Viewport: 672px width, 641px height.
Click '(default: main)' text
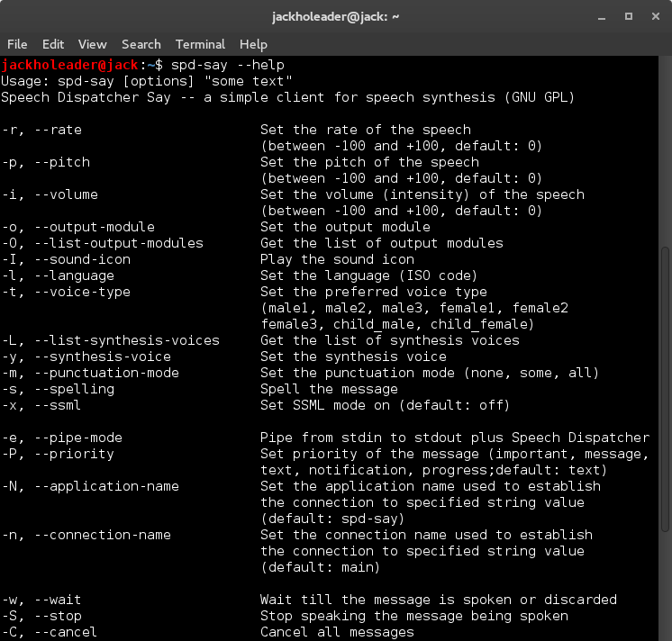pos(320,567)
